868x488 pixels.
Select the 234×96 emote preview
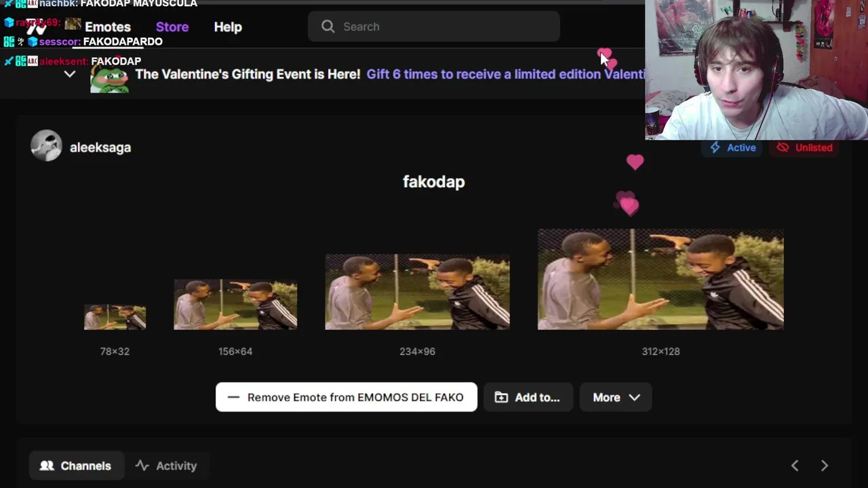[x=417, y=292]
